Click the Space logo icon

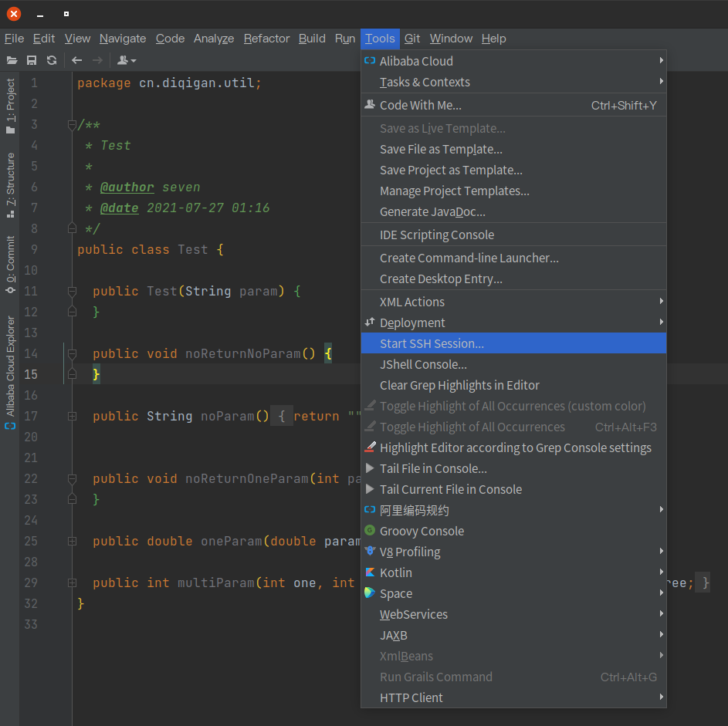370,593
